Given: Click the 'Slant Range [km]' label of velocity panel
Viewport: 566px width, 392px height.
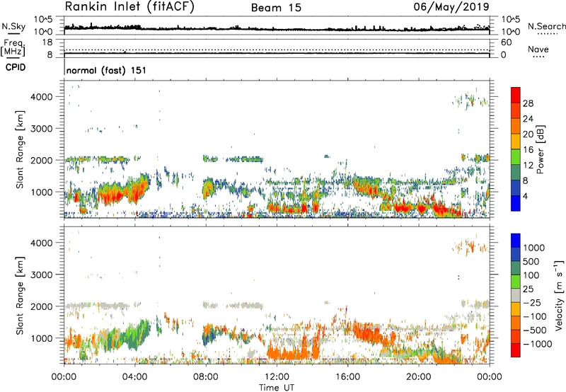Looking at the screenshot, I should [x=20, y=295].
